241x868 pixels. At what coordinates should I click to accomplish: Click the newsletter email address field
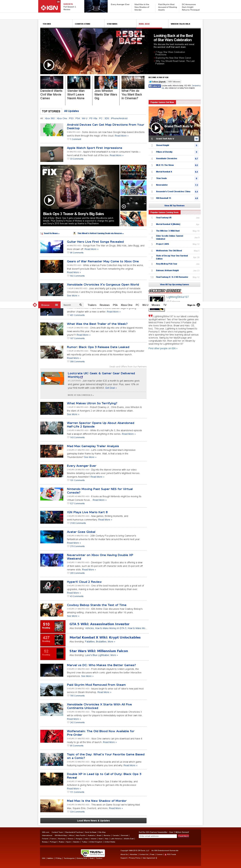click(x=157, y=836)
